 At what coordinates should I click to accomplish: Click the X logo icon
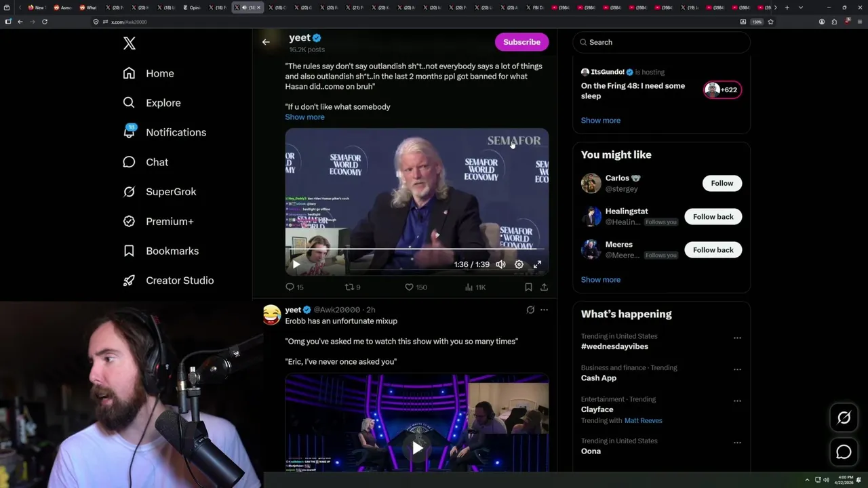click(x=130, y=43)
